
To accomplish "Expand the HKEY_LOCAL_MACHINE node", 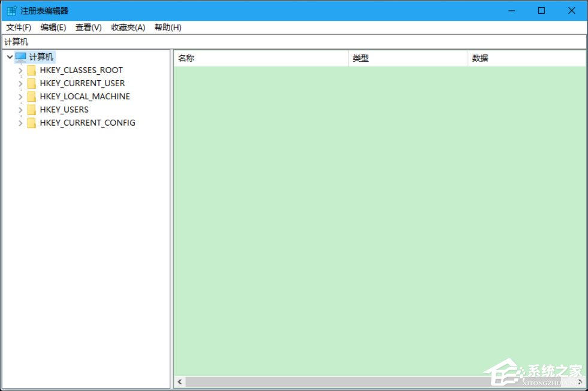I will 20,96.
